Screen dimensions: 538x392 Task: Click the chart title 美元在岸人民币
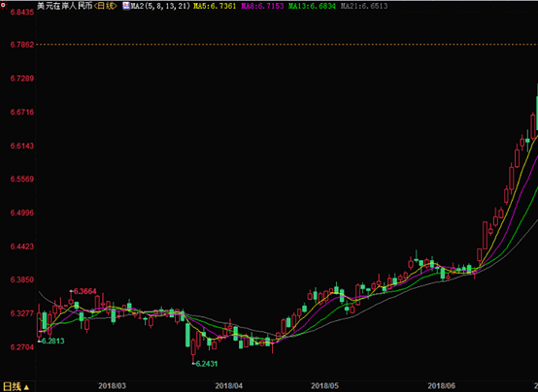pyautogui.click(x=65, y=6)
